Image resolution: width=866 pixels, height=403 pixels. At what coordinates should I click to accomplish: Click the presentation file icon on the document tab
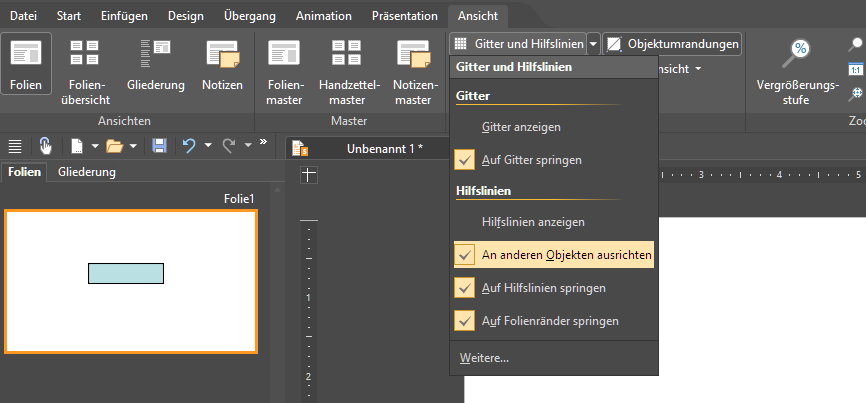(x=299, y=148)
